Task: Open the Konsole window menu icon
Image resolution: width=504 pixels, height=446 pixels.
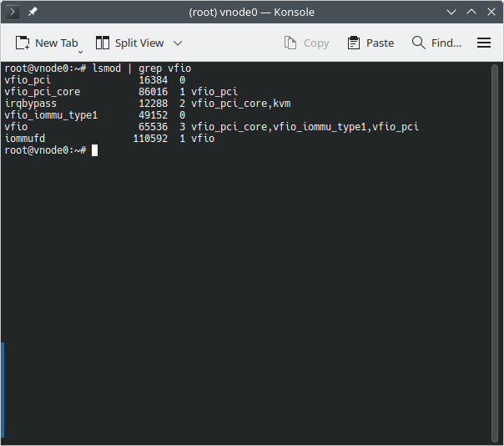Action: (x=13, y=12)
